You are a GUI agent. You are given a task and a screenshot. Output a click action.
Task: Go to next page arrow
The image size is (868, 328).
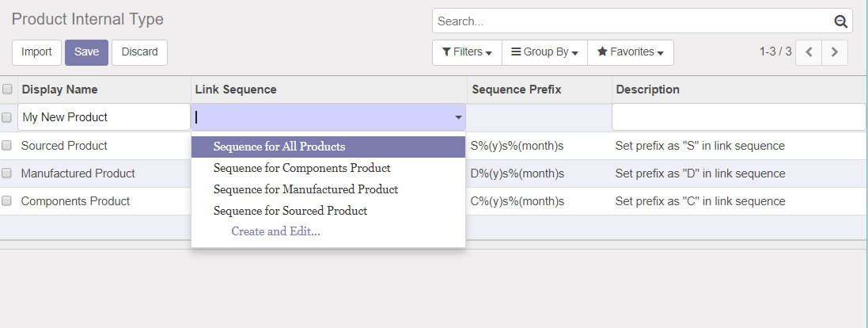(x=835, y=52)
